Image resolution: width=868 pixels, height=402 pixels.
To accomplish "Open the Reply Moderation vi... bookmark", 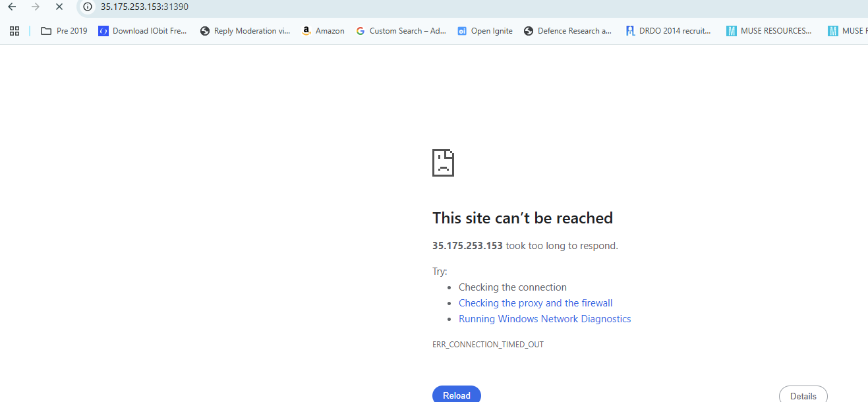I will point(245,31).
